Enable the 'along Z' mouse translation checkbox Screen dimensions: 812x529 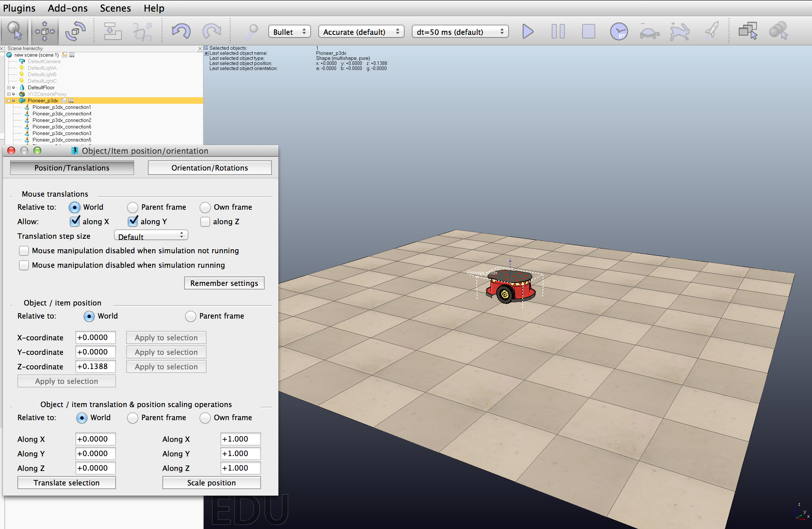205,221
